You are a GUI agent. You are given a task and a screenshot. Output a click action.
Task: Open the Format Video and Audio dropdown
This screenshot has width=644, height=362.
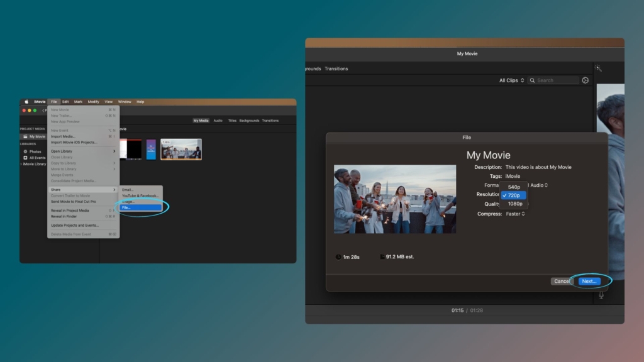pyautogui.click(x=538, y=185)
